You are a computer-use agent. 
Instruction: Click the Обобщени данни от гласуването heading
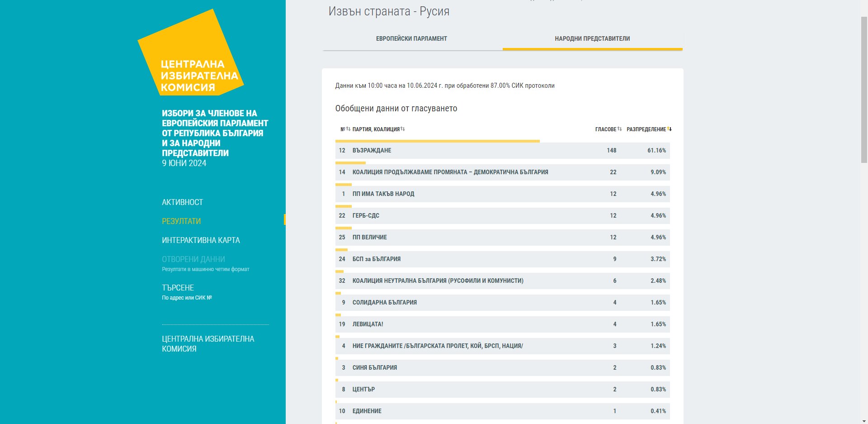click(396, 109)
